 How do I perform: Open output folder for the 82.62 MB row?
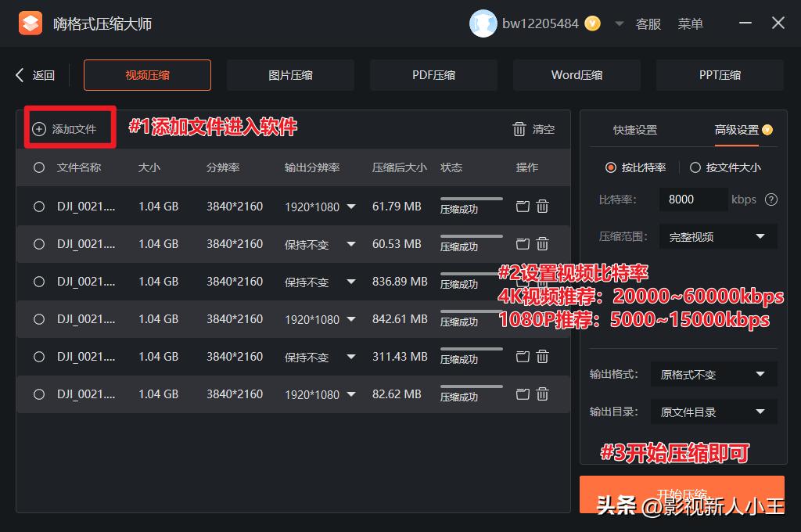tap(523, 394)
